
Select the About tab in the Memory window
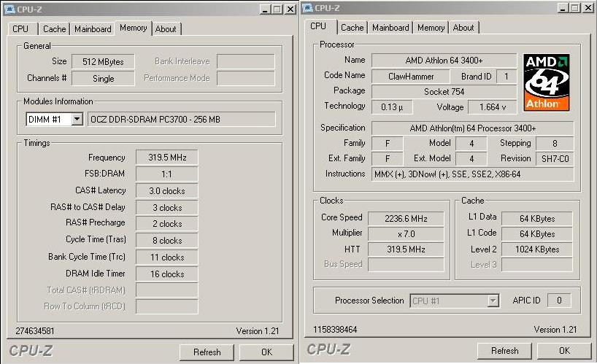(x=166, y=29)
